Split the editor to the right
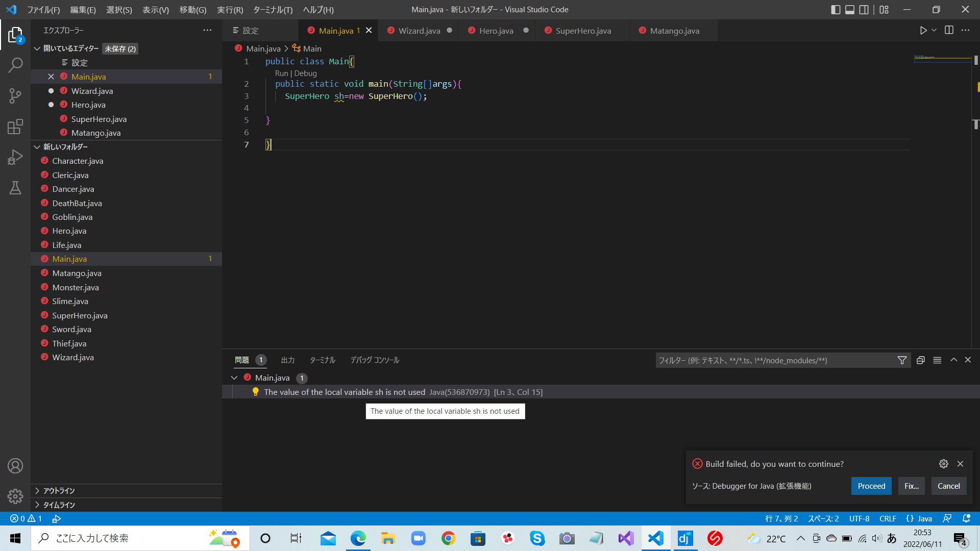Image resolution: width=980 pixels, height=551 pixels. (x=949, y=31)
